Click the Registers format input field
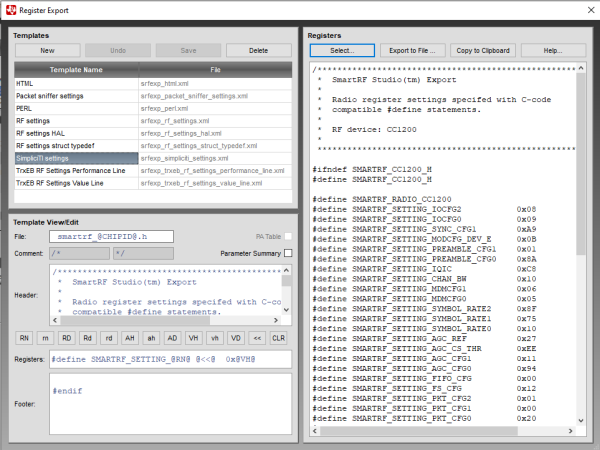This screenshot has width=600, height=450. click(x=170, y=359)
